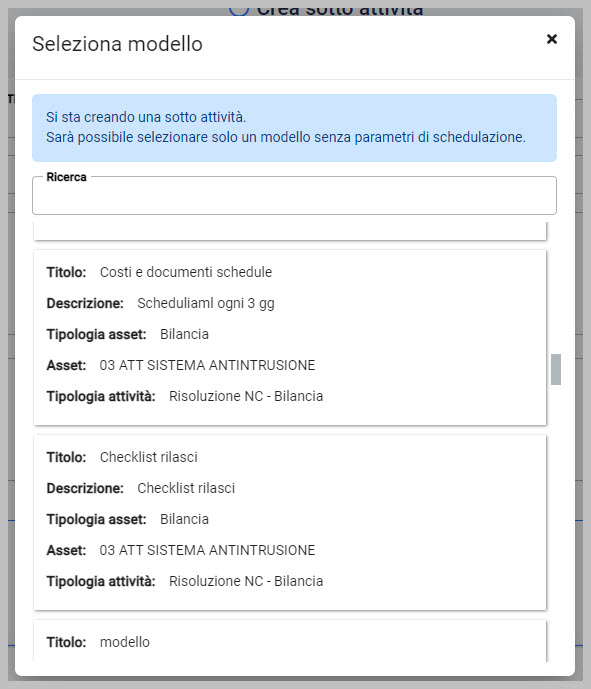Click Tipologia attività in the Costi e documenti card
This screenshot has width=591, height=689.
click(x=185, y=396)
